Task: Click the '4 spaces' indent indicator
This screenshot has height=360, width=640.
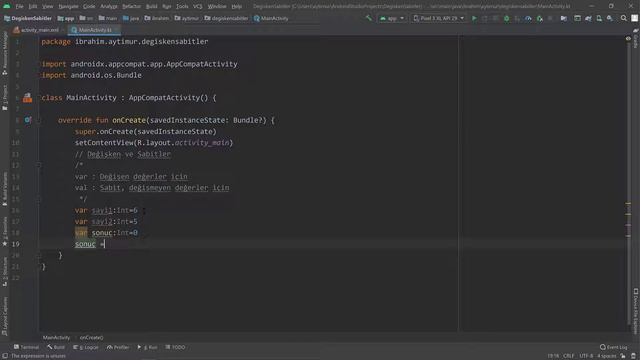Action: [607, 356]
